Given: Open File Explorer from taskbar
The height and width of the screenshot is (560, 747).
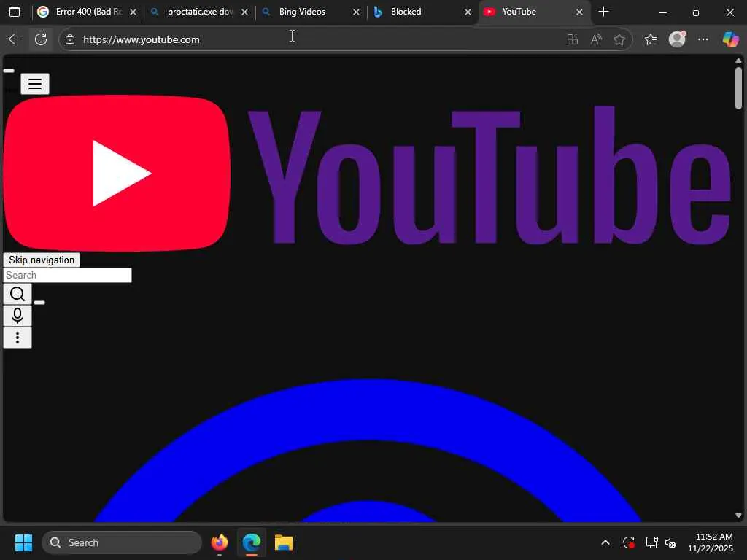Looking at the screenshot, I should [x=284, y=542].
